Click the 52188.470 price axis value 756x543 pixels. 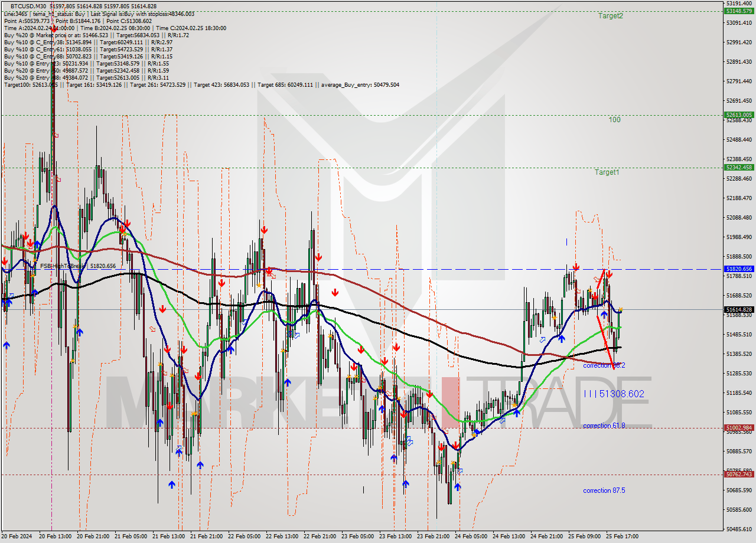[x=740, y=198]
